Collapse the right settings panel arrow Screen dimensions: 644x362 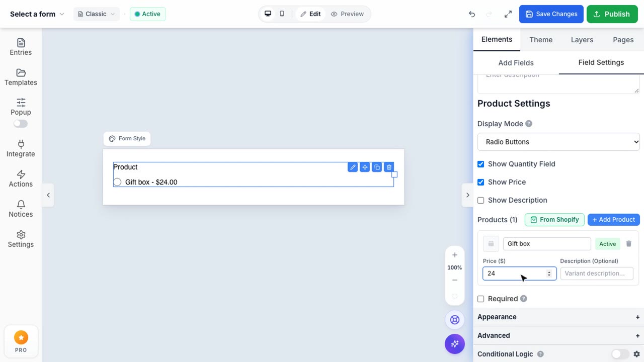(467, 195)
